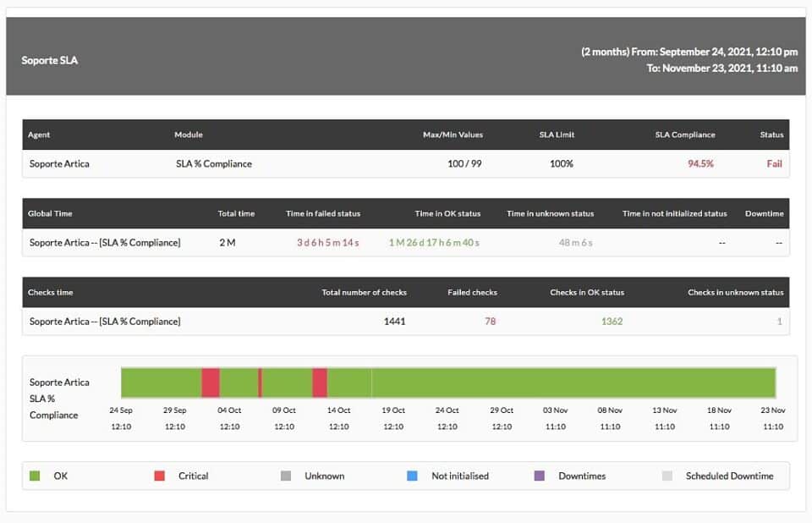This screenshot has height=523, width=812.
Task: Click the Checks time column header
Action: click(x=50, y=292)
